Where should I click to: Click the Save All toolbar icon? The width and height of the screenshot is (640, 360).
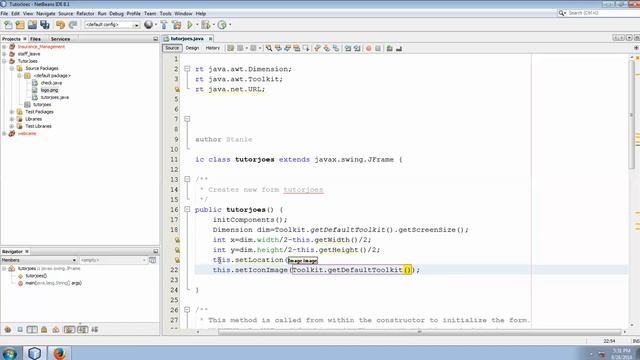44,25
